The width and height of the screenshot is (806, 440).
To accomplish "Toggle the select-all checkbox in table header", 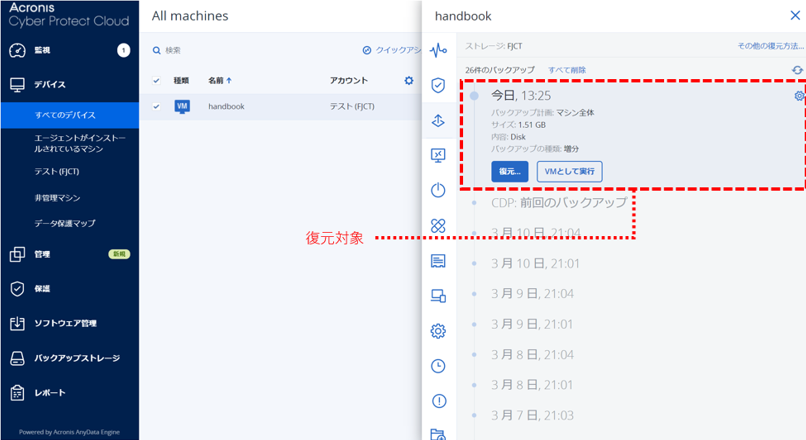I will click(x=155, y=81).
